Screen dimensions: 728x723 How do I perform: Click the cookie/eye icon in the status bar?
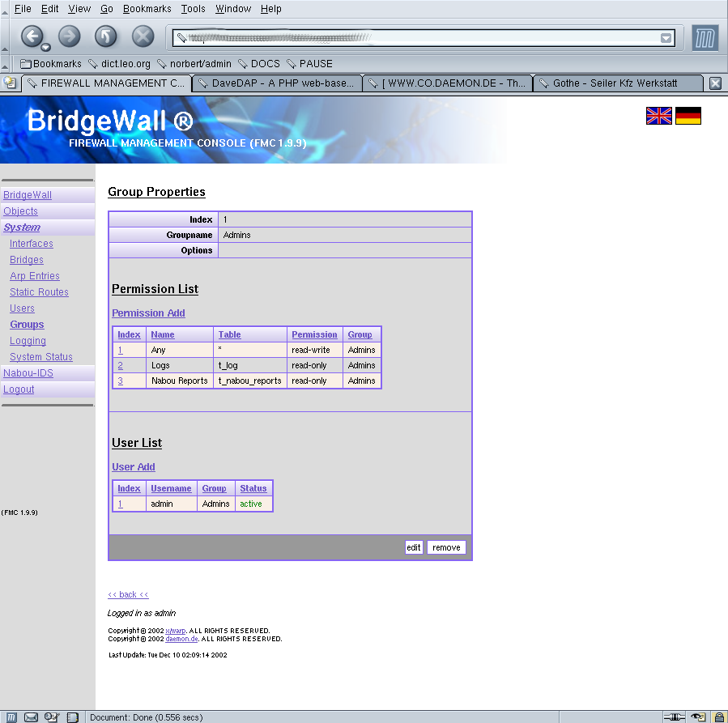(x=698, y=717)
